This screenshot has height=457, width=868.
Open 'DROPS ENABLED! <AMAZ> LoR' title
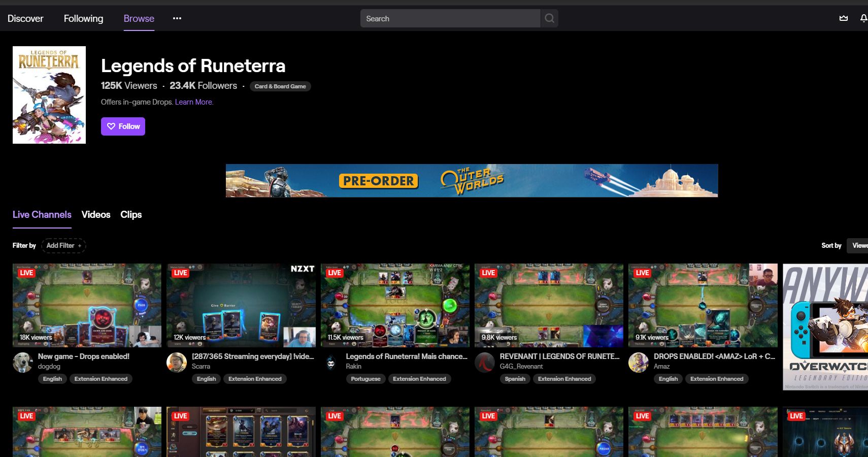tap(714, 356)
